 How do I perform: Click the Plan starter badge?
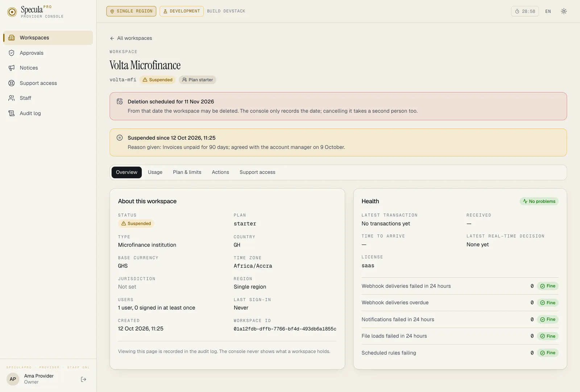point(198,80)
